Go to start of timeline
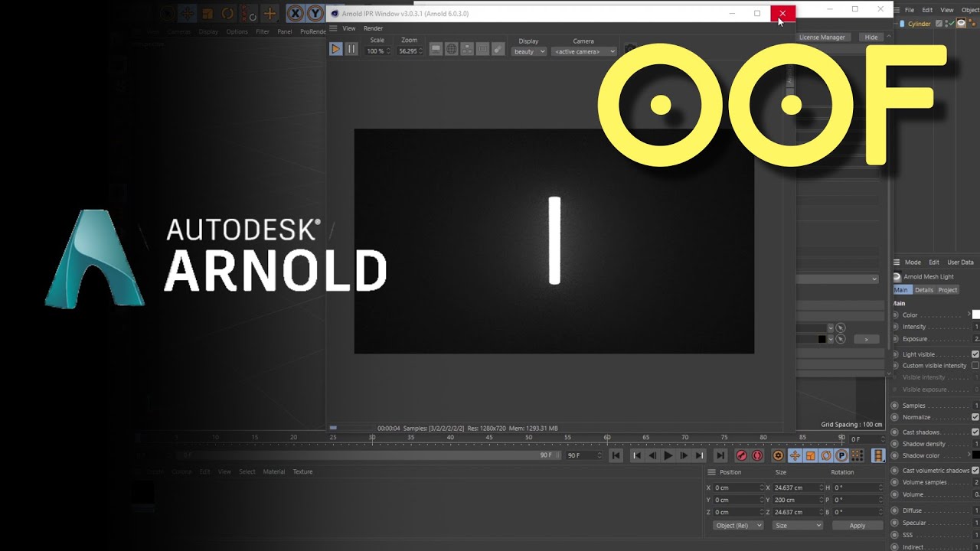The width and height of the screenshot is (980, 551). pos(616,455)
